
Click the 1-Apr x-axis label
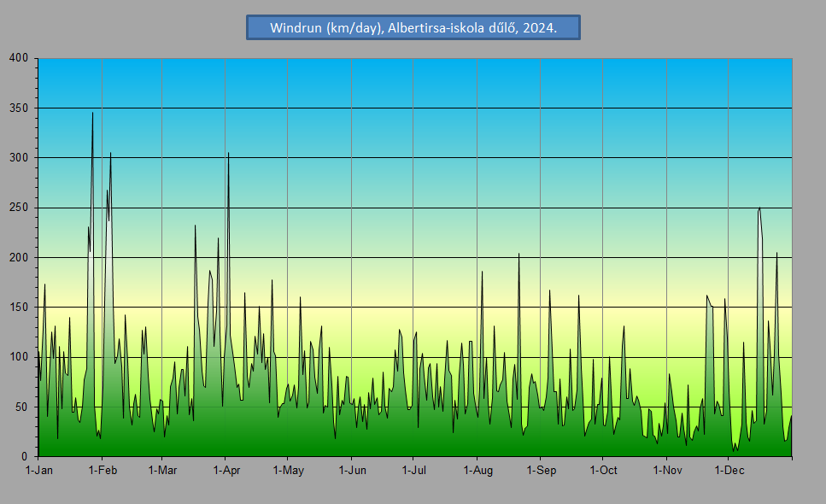click(226, 470)
